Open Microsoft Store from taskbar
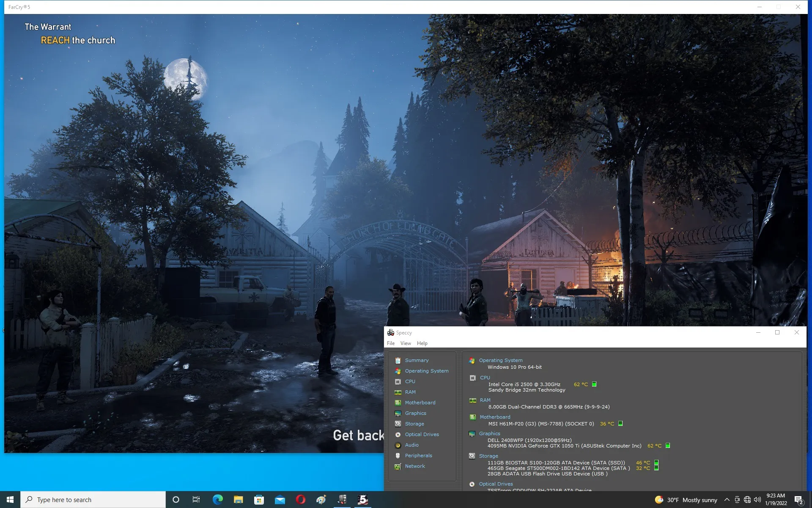 pos(259,500)
